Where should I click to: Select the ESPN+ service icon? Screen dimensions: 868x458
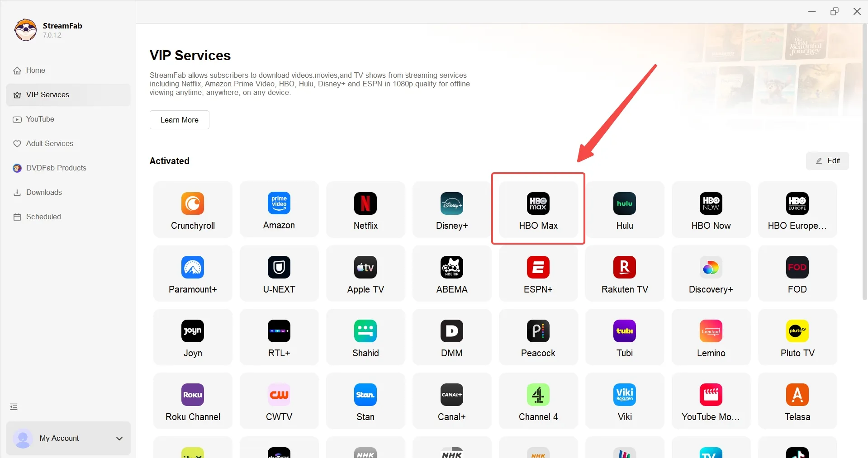pos(538,273)
